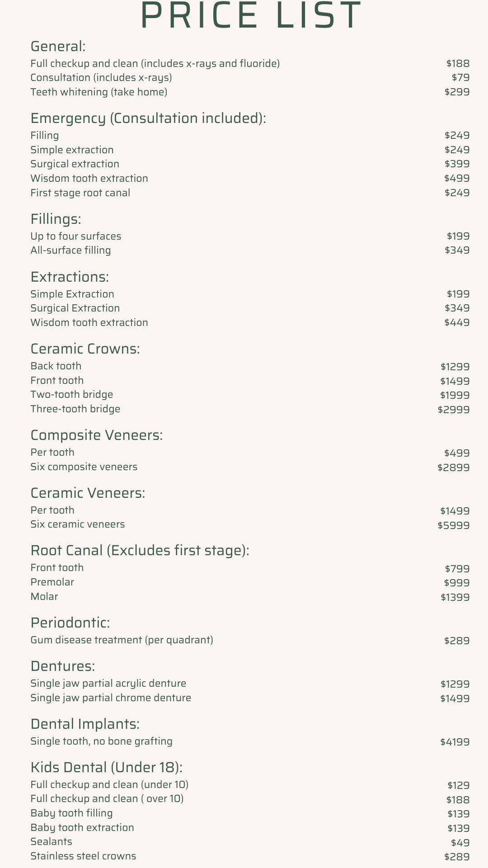The height and width of the screenshot is (868, 488).
Task: Click the PRICE LIST title
Action: tap(251, 16)
